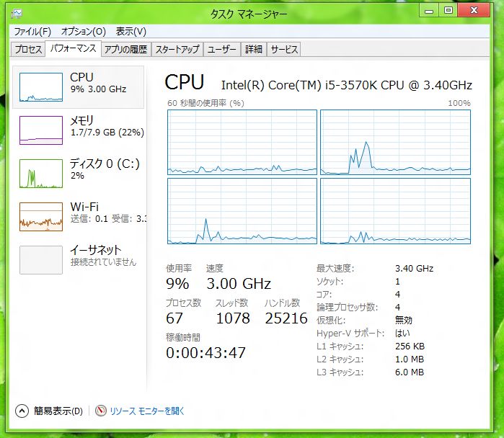Switch to the 詳細 tab
This screenshot has height=438, width=504.
pyautogui.click(x=254, y=50)
